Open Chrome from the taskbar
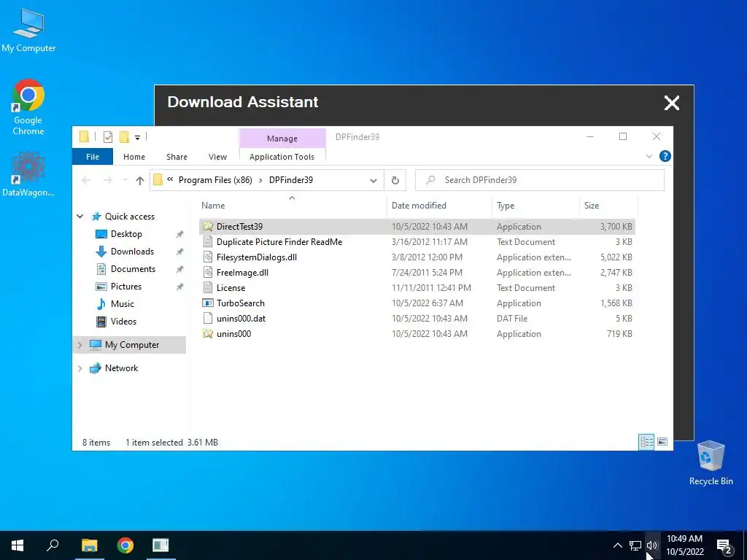The image size is (747, 560). [125, 545]
